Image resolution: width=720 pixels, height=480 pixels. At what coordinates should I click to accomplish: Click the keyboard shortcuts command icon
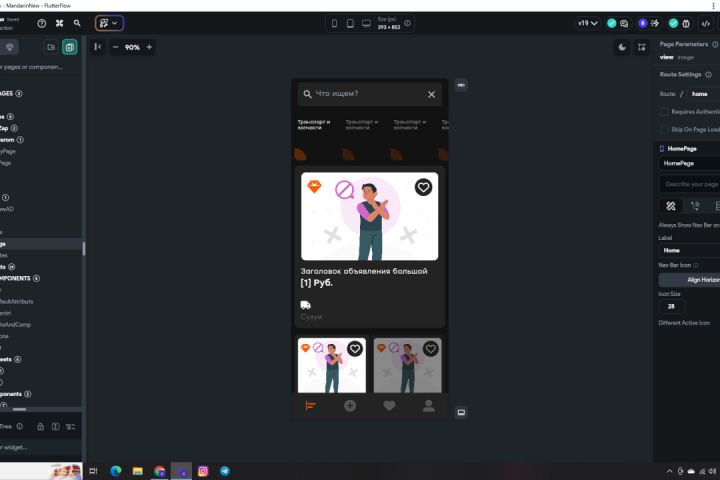[x=59, y=23]
